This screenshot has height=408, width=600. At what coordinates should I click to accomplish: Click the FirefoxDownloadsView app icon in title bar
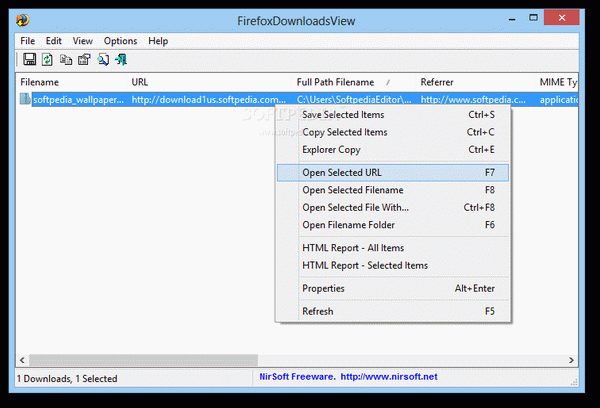pyautogui.click(x=23, y=20)
